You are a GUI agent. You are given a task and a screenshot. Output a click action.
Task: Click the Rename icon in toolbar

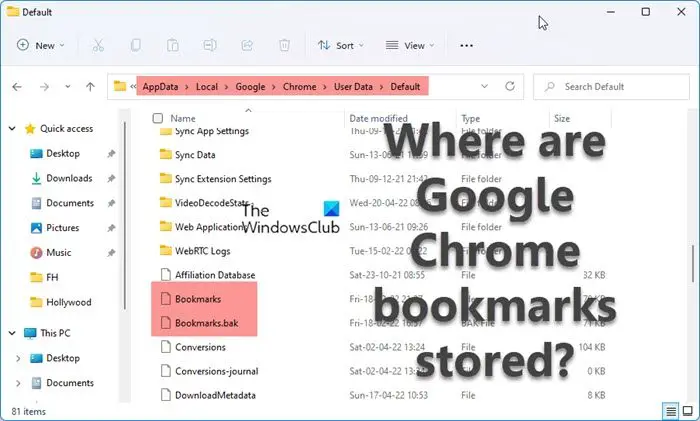click(x=209, y=45)
